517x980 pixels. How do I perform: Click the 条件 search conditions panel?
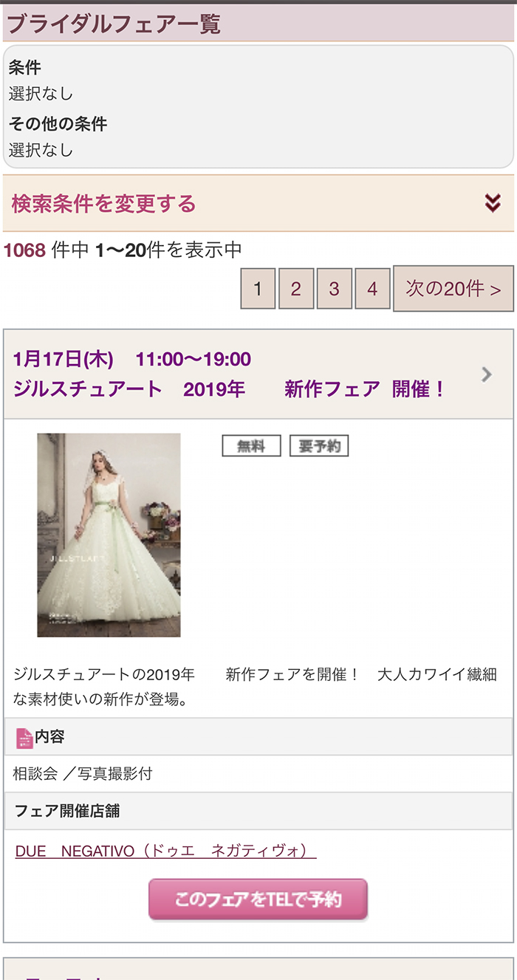tap(258, 107)
